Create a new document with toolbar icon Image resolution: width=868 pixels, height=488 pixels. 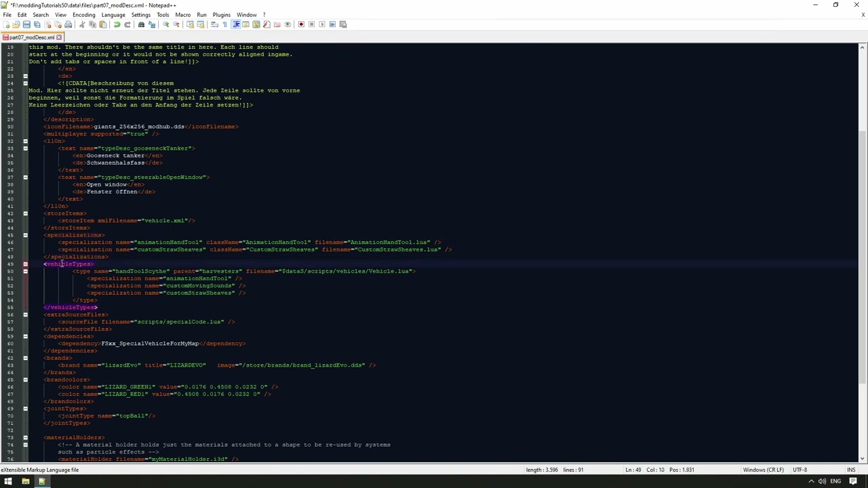click(6, 24)
